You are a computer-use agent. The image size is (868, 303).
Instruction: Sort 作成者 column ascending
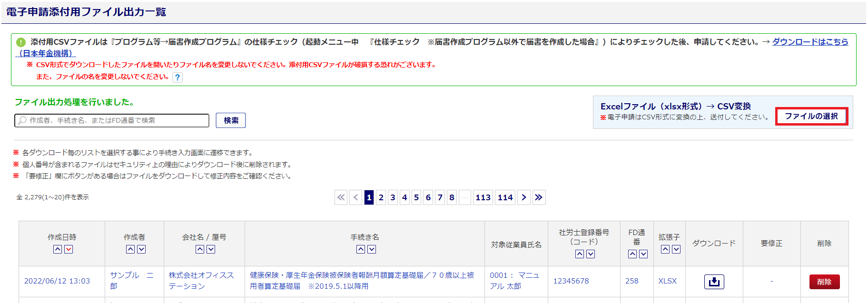pyautogui.click(x=130, y=249)
